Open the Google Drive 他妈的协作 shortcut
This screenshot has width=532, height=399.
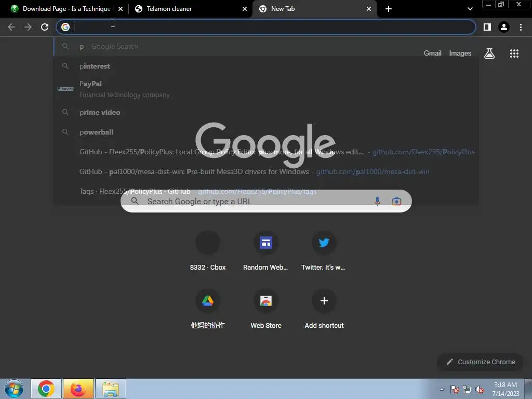(208, 310)
